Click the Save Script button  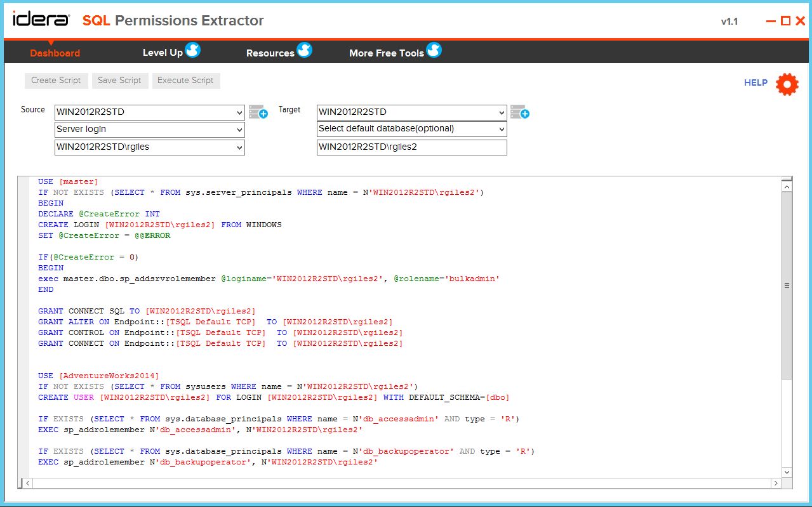pyautogui.click(x=119, y=81)
